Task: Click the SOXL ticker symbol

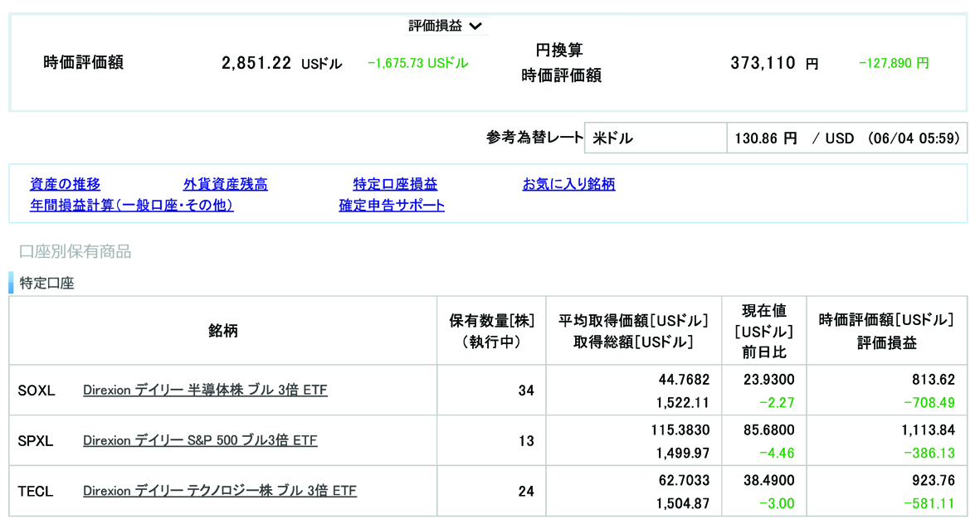Action: [37, 391]
